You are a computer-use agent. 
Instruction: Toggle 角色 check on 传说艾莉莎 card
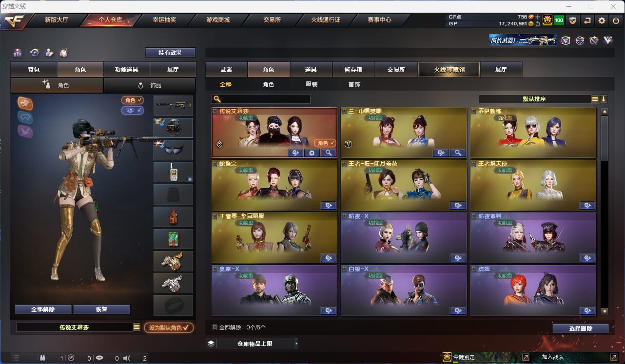tap(325, 143)
